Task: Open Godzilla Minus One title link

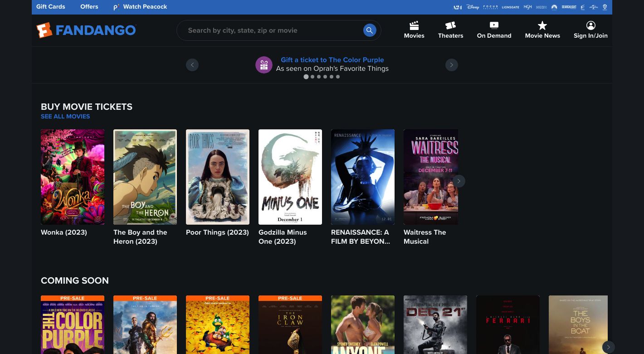Action: [283, 237]
